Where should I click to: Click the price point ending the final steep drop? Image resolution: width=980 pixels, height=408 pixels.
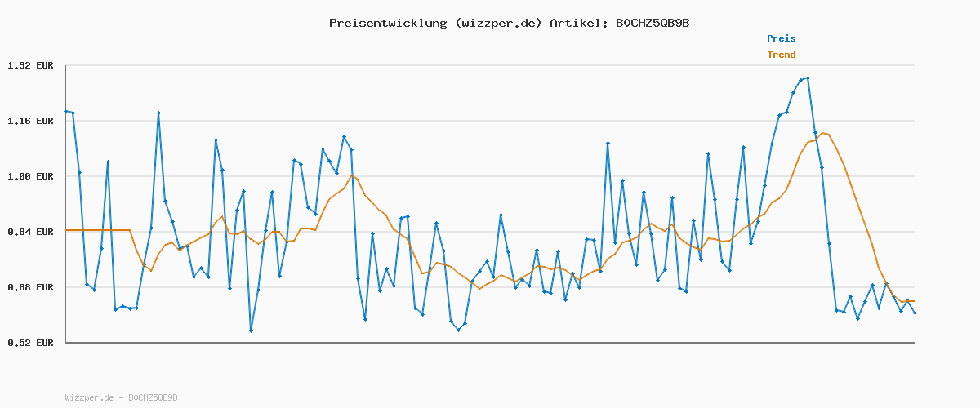(836, 310)
